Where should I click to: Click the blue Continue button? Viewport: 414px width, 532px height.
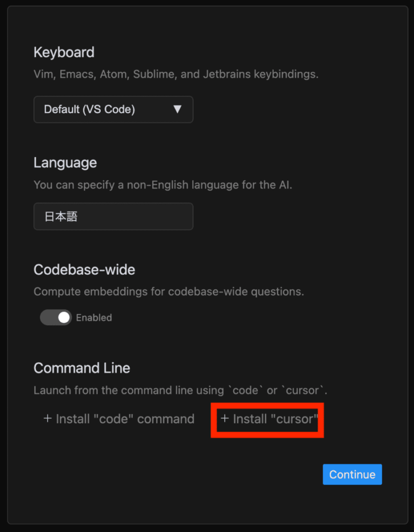(352, 474)
